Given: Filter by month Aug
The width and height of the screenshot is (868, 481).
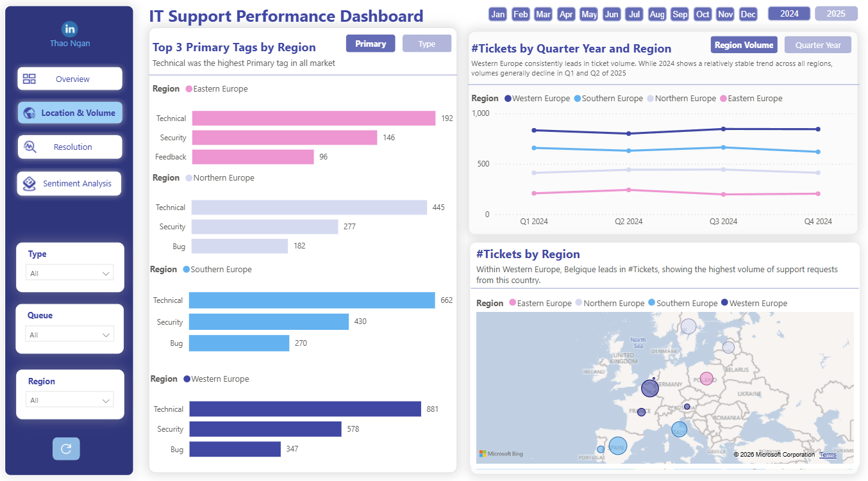Looking at the screenshot, I should tap(657, 14).
